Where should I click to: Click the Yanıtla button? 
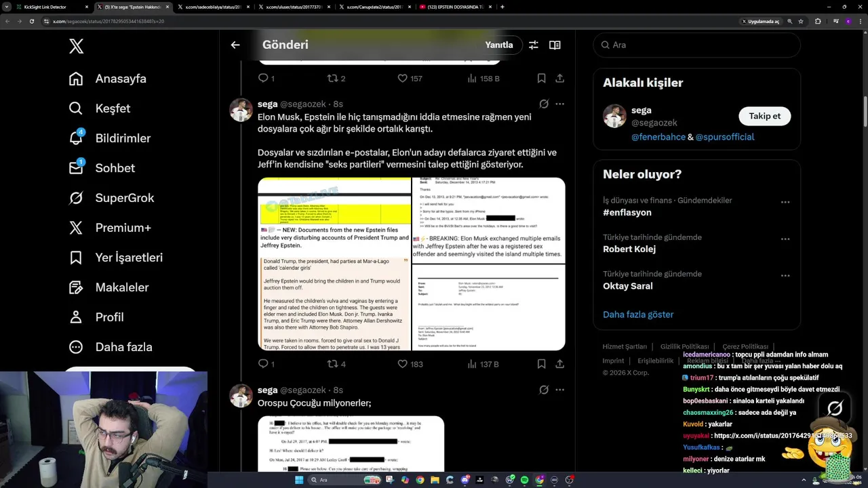[x=499, y=45]
